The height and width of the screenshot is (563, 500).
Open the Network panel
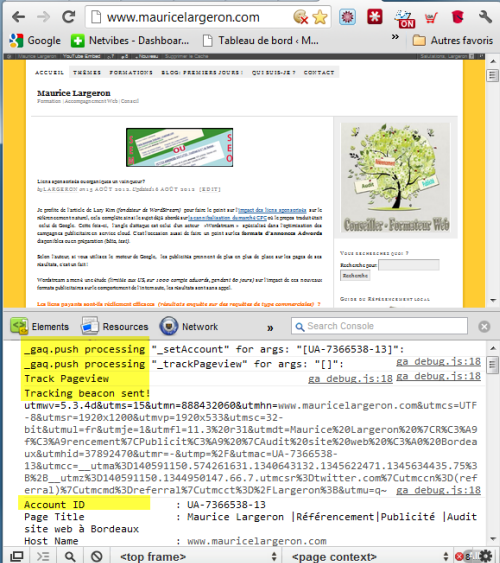point(189,326)
